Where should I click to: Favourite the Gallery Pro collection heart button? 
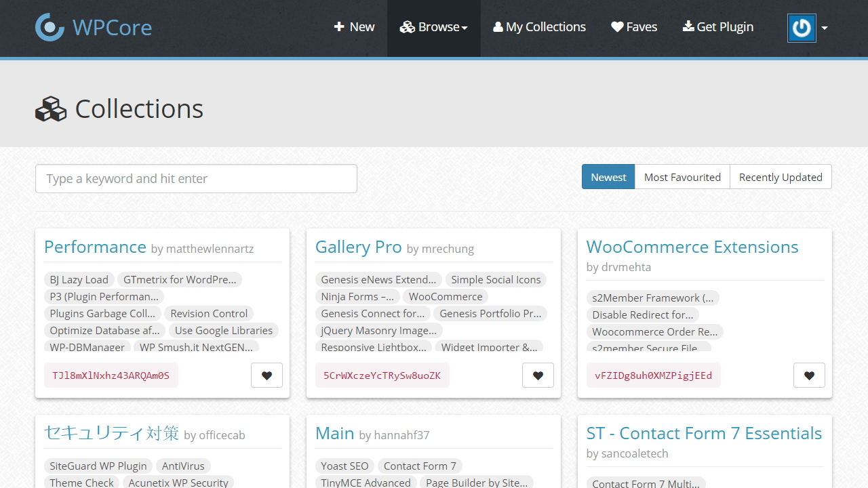tap(538, 375)
